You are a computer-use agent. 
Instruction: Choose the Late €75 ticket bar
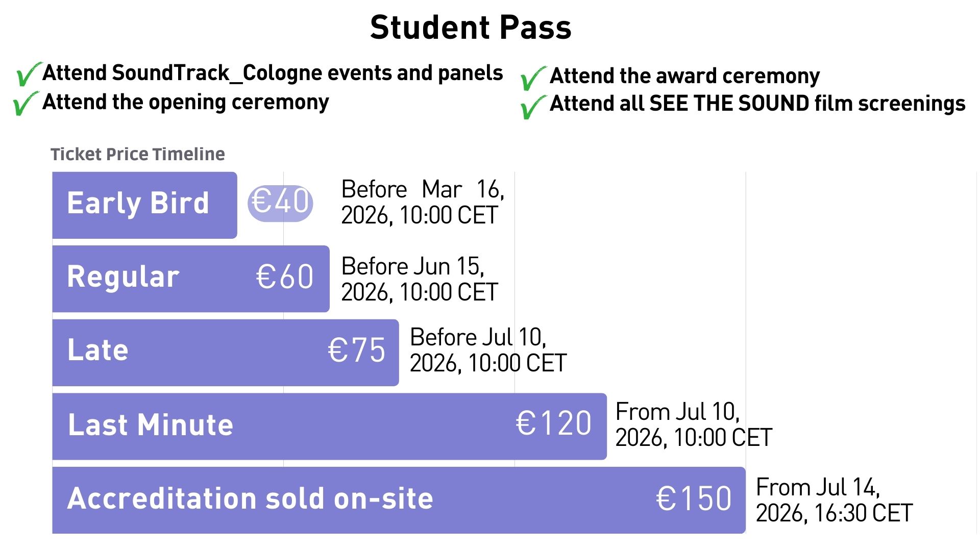click(x=225, y=353)
